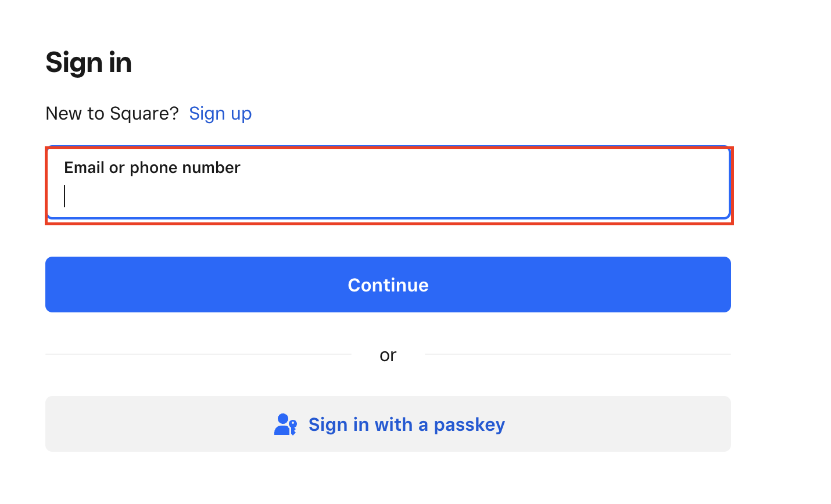Click the Sign up link

pyautogui.click(x=220, y=113)
